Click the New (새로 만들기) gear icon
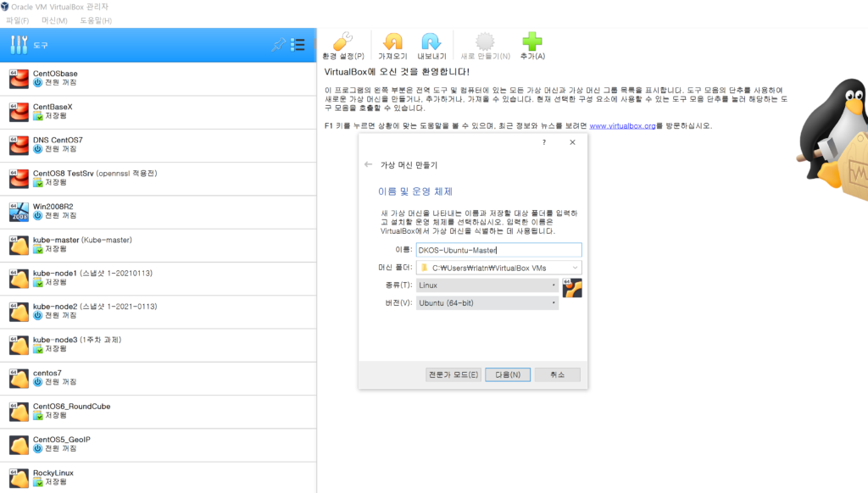 click(485, 42)
